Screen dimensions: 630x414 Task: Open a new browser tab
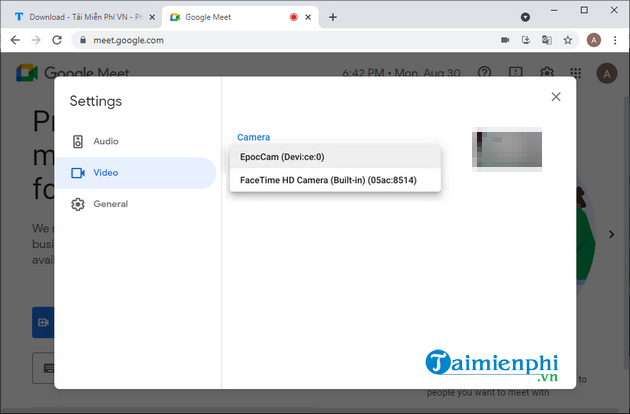click(333, 17)
